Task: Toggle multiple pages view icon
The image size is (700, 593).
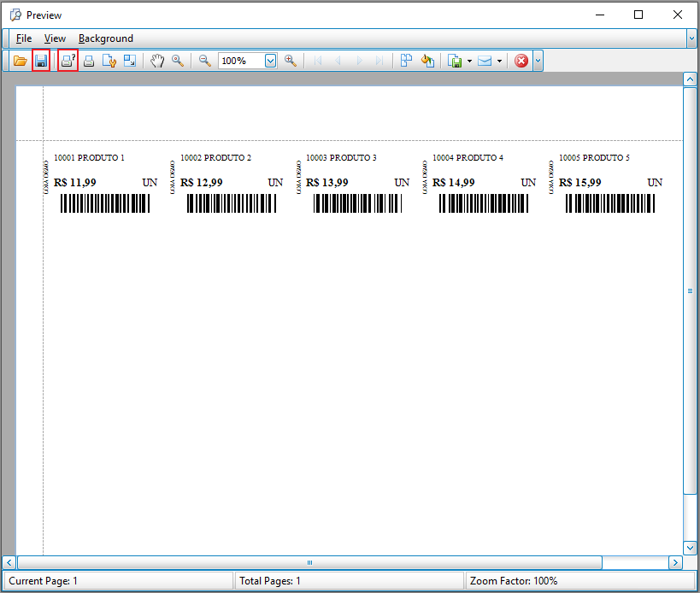Action: click(x=406, y=61)
